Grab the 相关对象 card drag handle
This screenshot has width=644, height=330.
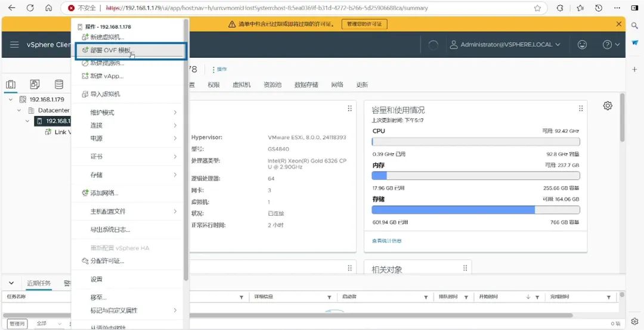point(465,267)
